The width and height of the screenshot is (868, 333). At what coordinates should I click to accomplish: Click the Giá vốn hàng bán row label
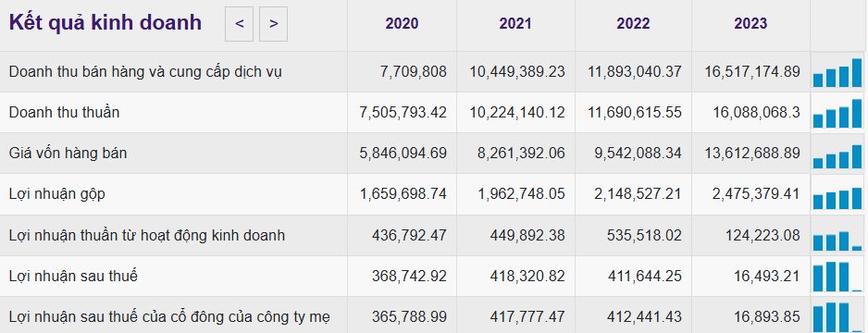[68, 154]
